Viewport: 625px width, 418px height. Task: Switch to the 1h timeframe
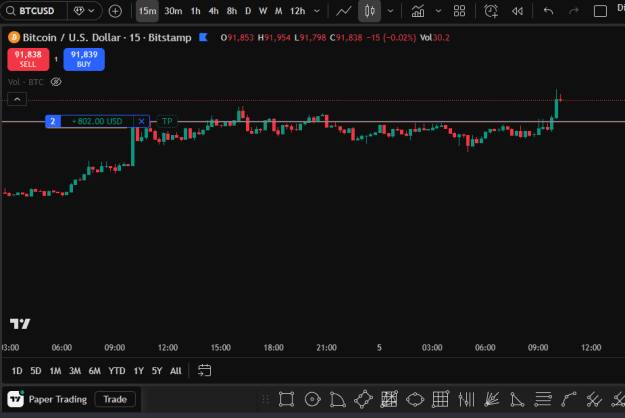coord(195,11)
